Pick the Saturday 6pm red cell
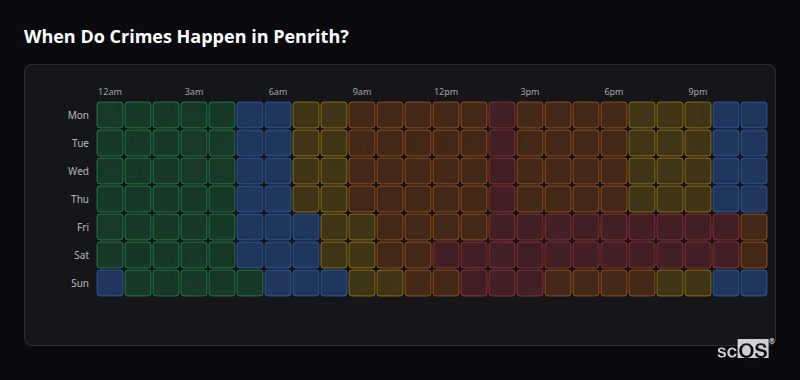 (614, 255)
